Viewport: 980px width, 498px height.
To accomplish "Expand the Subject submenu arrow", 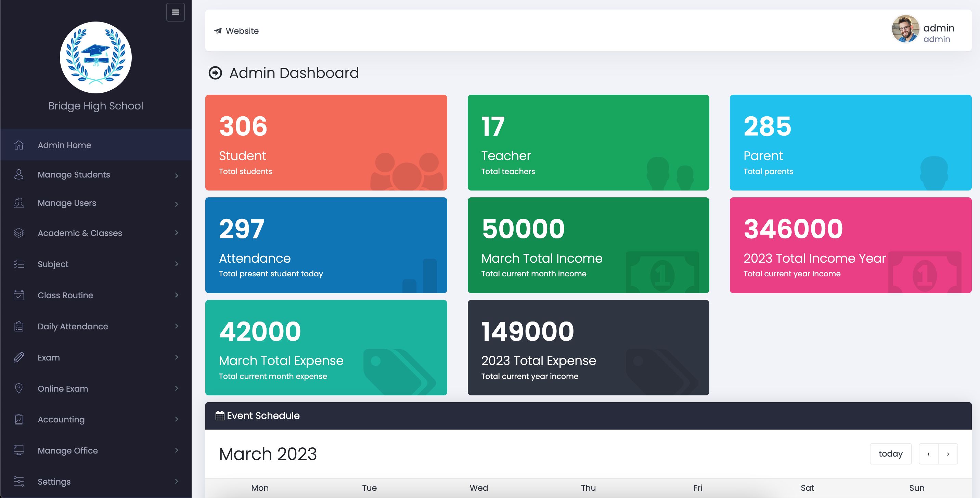I will 177,264.
